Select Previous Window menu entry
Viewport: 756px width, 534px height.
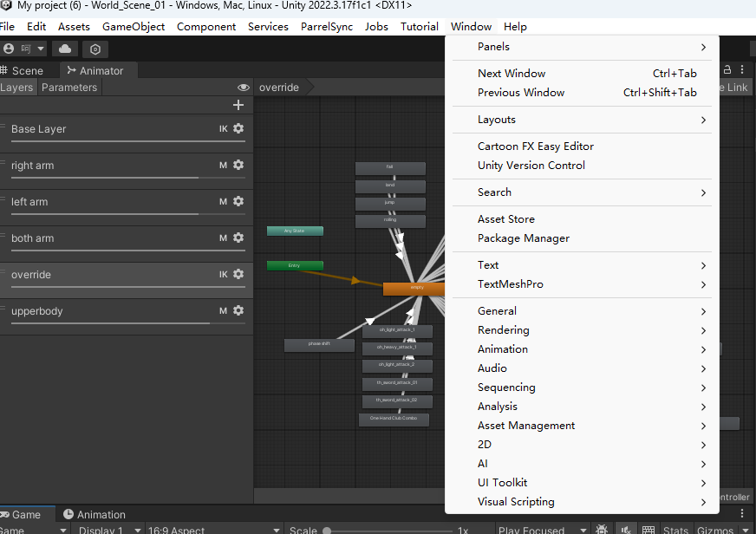coord(582,93)
